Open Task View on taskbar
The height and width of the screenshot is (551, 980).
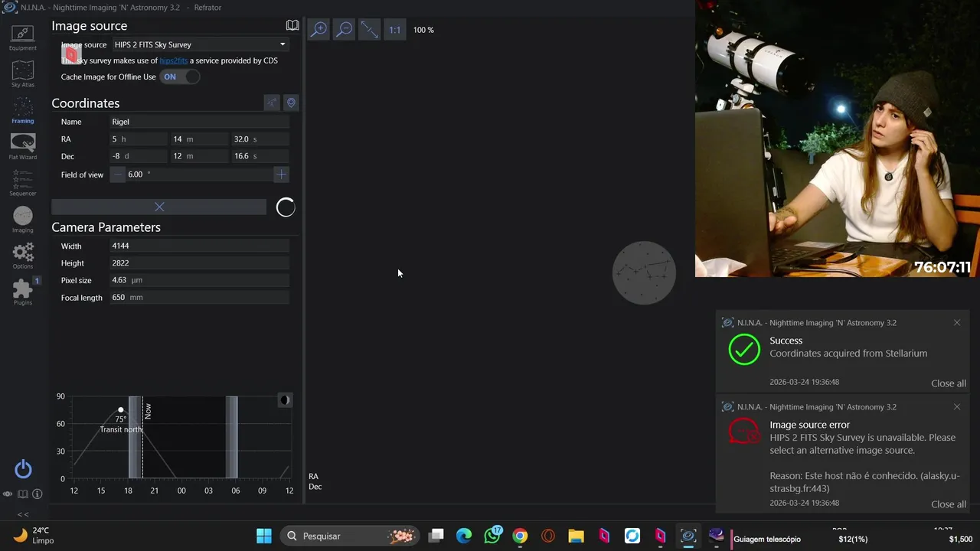click(436, 536)
